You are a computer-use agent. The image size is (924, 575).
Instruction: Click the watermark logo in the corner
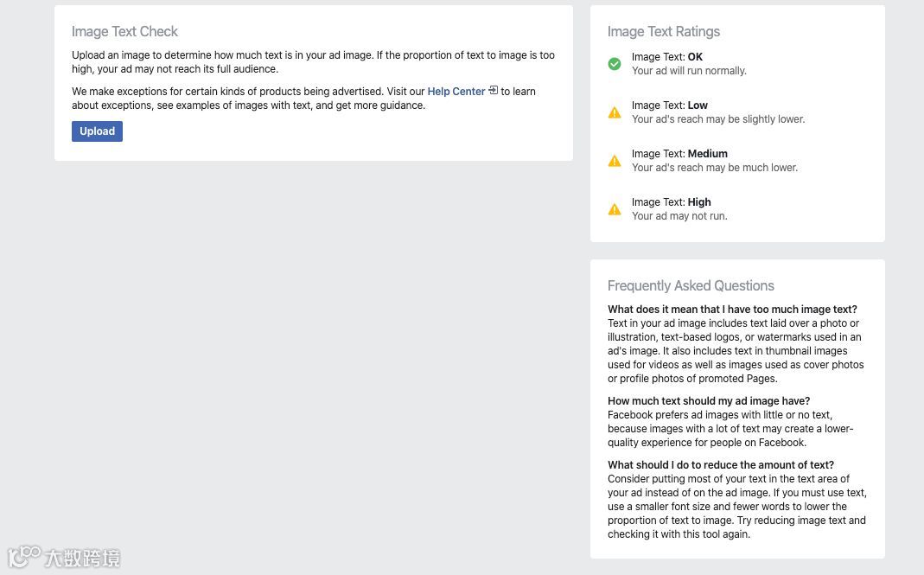[x=64, y=557]
